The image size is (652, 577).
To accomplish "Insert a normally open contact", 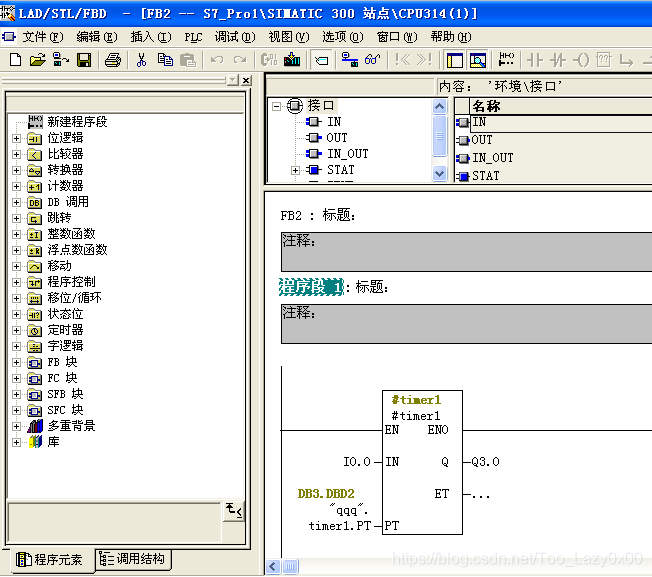I will (x=535, y=60).
